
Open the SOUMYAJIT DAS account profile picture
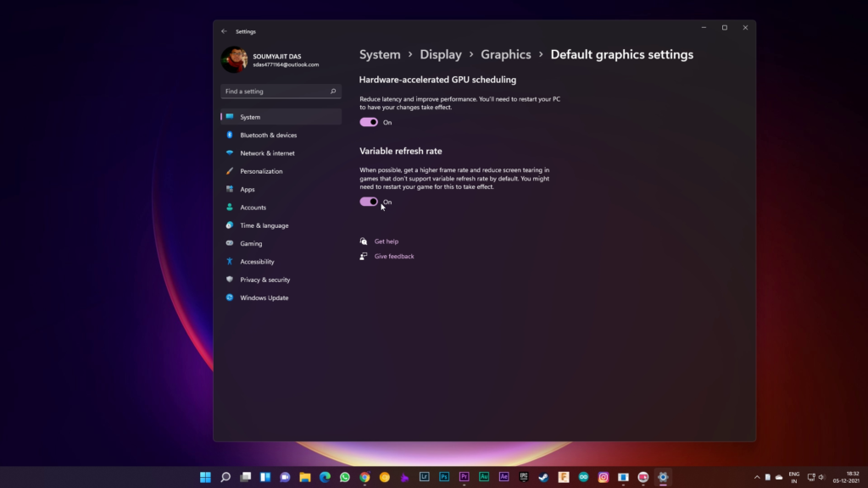point(234,60)
